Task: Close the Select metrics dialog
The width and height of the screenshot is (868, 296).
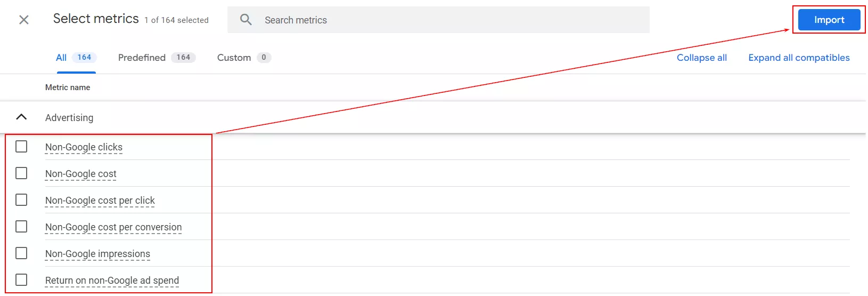Action: (x=24, y=20)
